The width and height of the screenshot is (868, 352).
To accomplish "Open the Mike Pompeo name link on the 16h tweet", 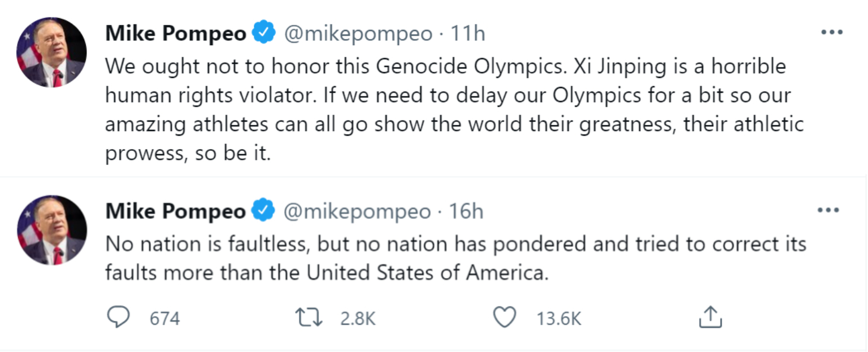I will [x=176, y=212].
